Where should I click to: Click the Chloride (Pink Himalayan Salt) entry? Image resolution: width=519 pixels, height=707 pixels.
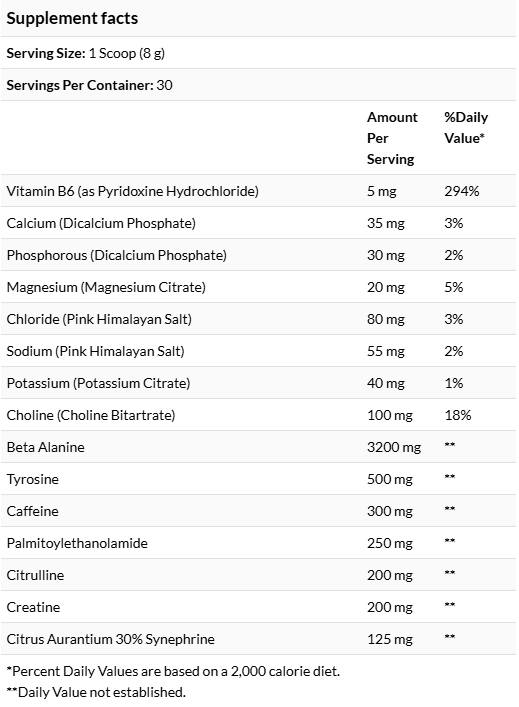coord(99,319)
